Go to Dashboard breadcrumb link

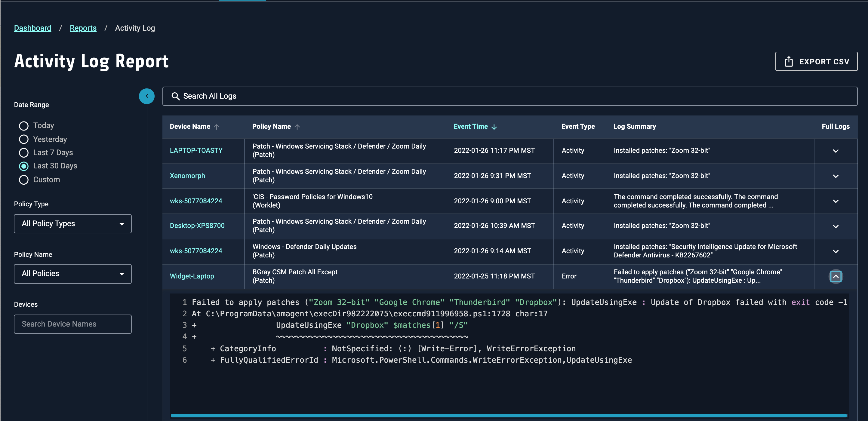pos(33,28)
